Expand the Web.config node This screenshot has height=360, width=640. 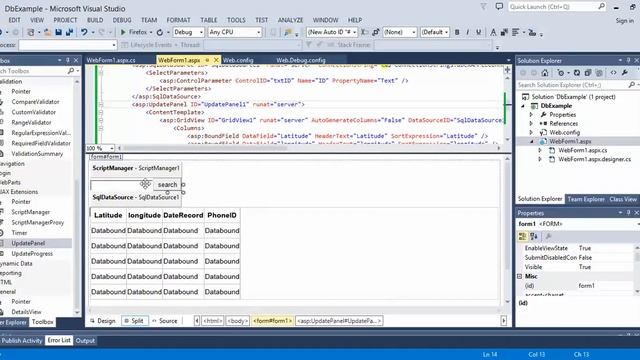click(531, 133)
